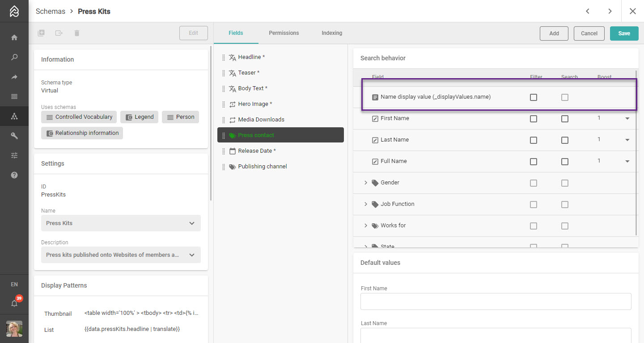Close the schema detail view
The width and height of the screenshot is (644, 343).
point(633,11)
